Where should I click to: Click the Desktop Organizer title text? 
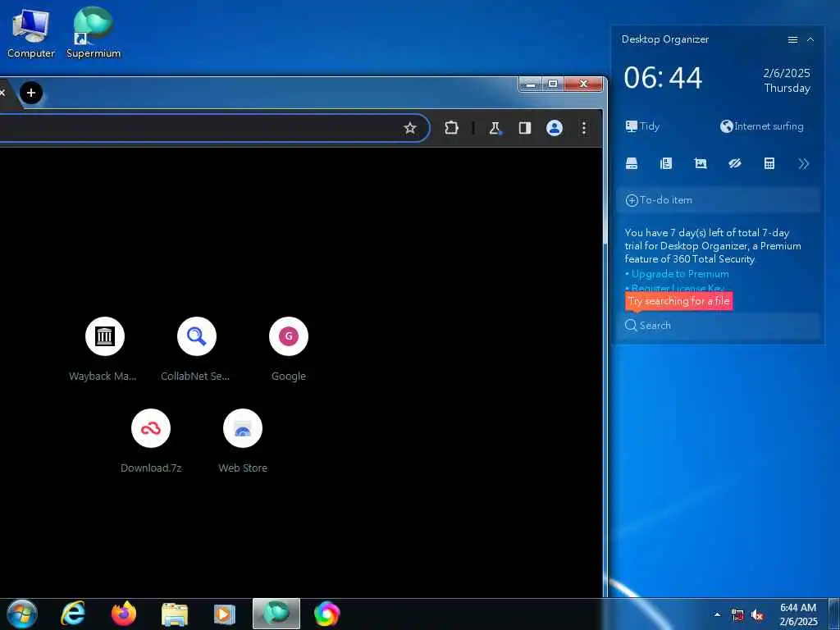point(664,39)
